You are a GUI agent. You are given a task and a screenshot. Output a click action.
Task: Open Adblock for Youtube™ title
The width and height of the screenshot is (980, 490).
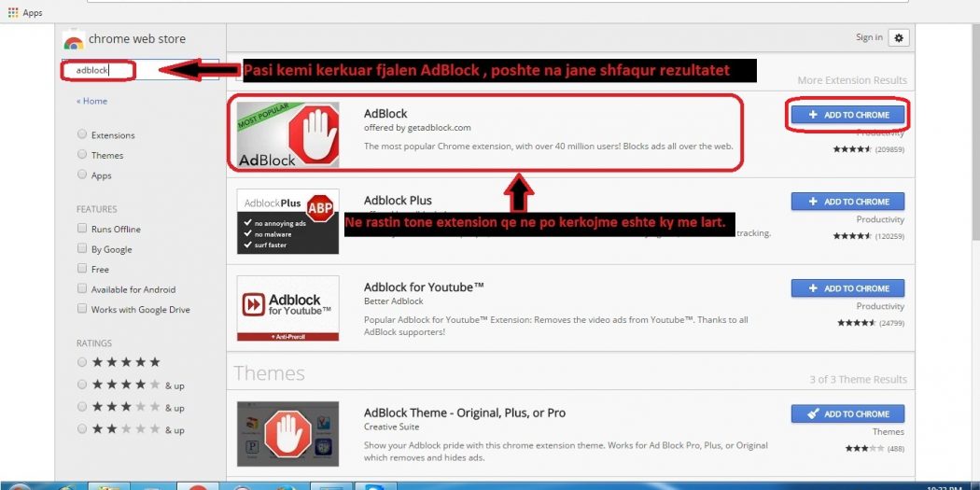click(x=425, y=287)
